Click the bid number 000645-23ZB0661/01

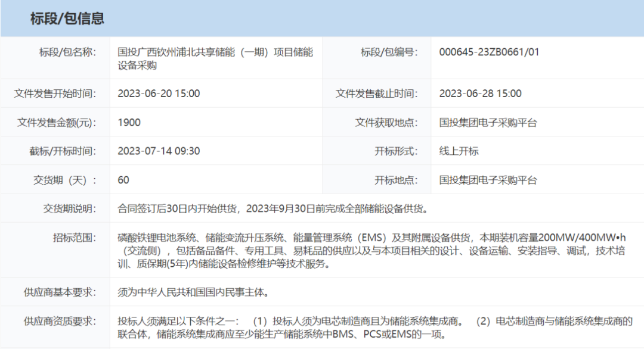489,52
